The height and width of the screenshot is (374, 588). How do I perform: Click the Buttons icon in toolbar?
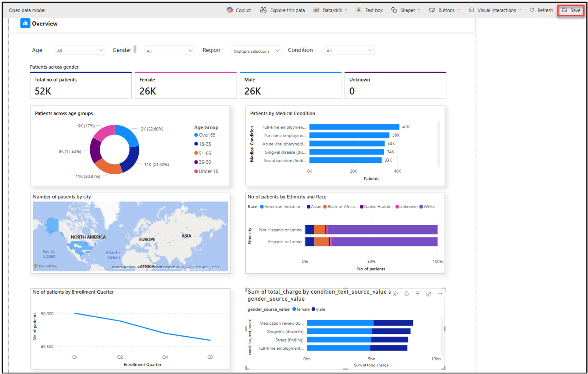[432, 10]
